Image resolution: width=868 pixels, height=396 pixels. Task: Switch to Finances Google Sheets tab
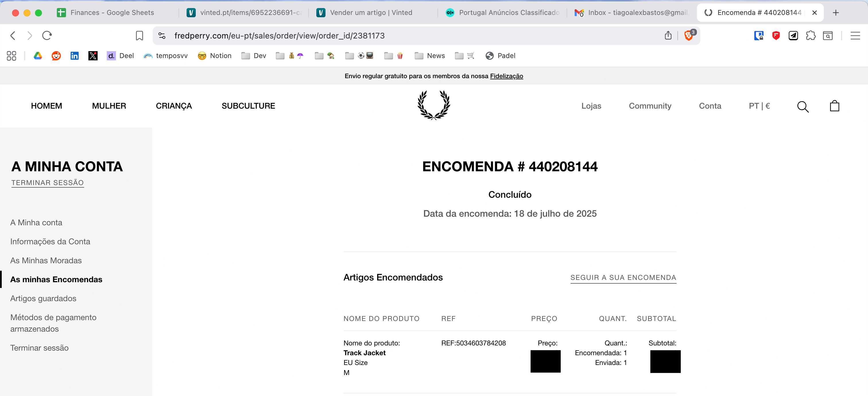[112, 12]
